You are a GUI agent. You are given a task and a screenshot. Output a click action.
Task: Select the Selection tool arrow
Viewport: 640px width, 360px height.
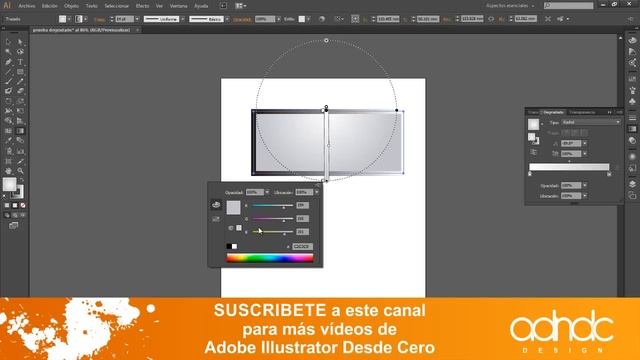8,42
